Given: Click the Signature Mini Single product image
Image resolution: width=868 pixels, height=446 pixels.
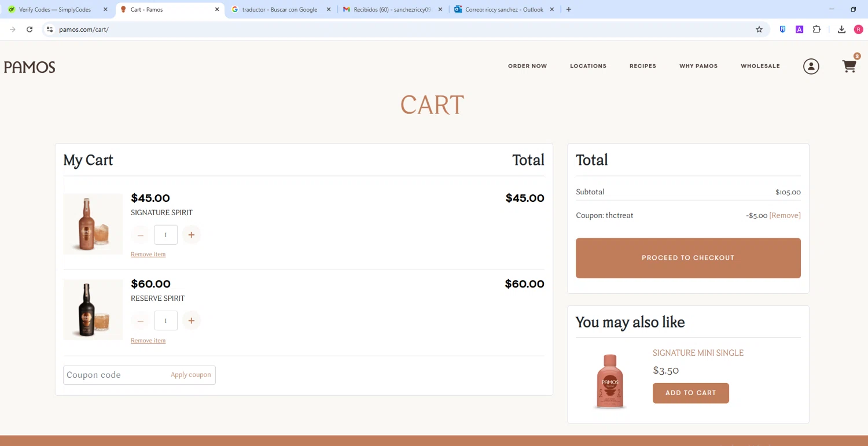Looking at the screenshot, I should [610, 381].
